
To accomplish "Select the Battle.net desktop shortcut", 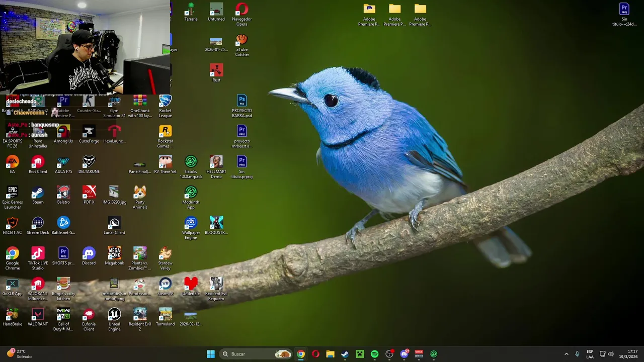I will click(63, 226).
